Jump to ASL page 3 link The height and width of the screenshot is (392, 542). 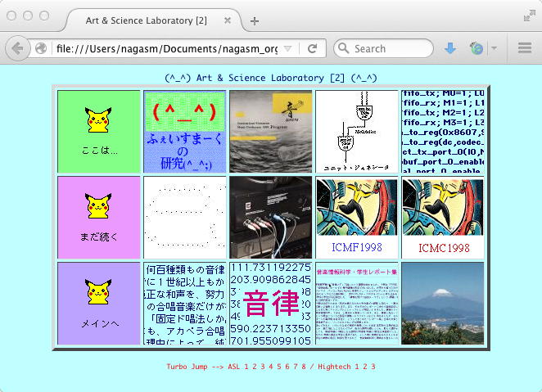[x=263, y=367]
